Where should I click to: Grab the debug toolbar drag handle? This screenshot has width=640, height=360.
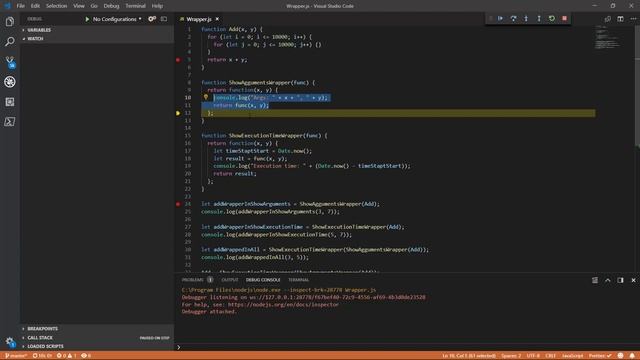[490, 18]
